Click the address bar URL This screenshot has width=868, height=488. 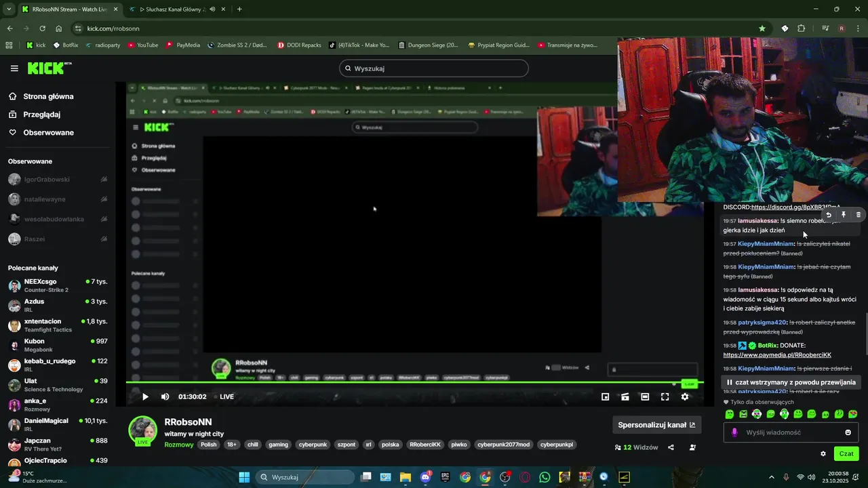pyautogui.click(x=113, y=28)
